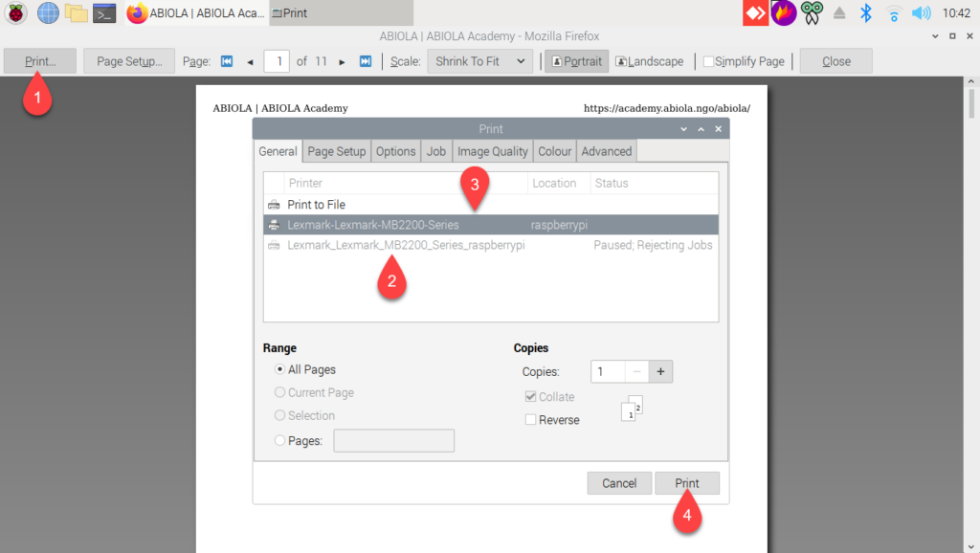Select the Lexmark_Lexmark_MB2200_Series_raspberrypi printer
980x553 pixels.
pyautogui.click(x=491, y=245)
